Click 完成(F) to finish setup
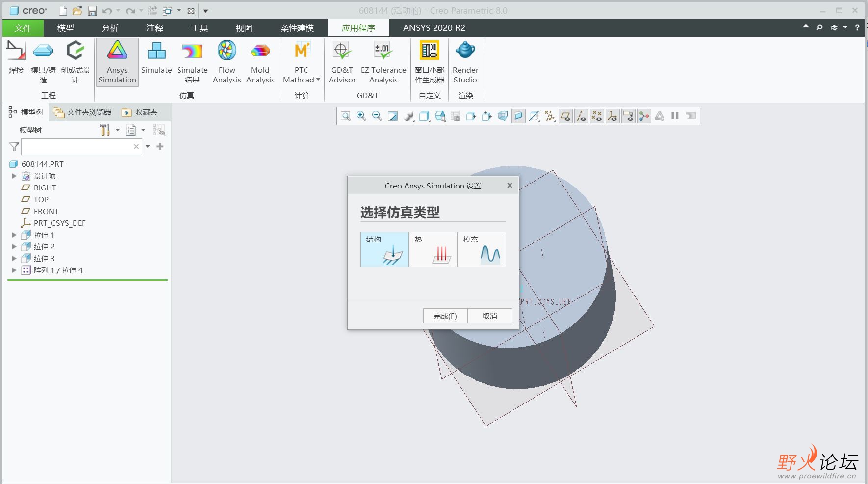The image size is (868, 484). (445, 316)
